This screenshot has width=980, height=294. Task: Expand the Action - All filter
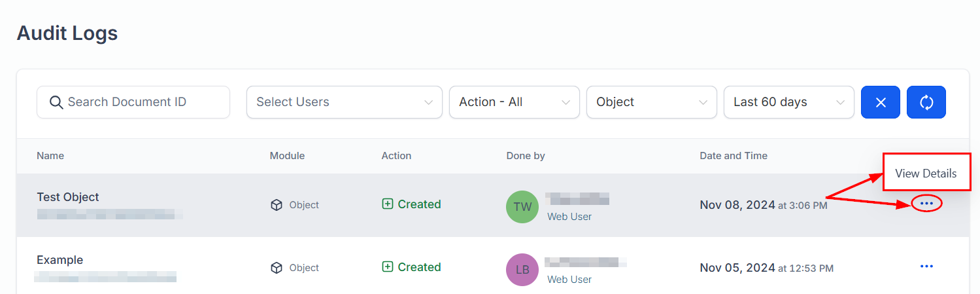pyautogui.click(x=514, y=102)
